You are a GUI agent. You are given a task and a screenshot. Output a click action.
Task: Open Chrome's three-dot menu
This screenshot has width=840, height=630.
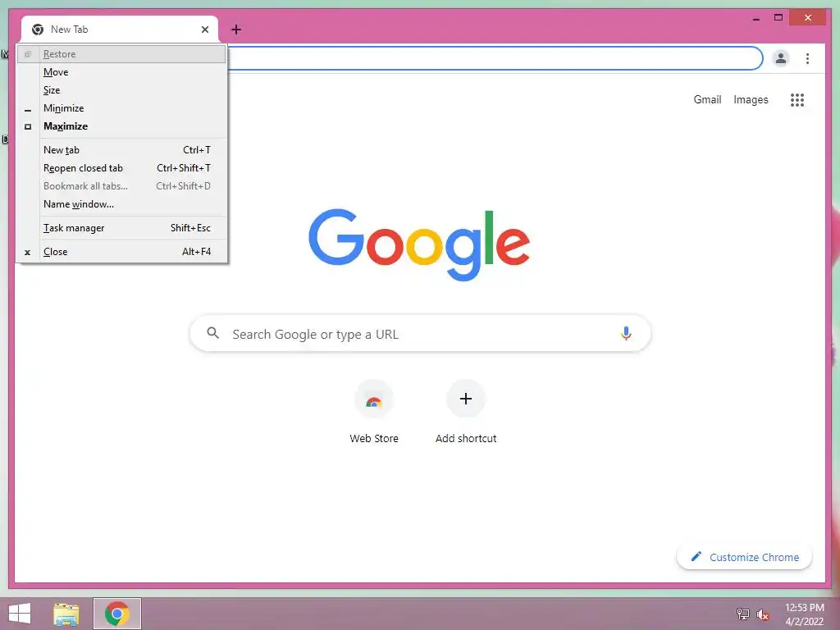tap(807, 58)
